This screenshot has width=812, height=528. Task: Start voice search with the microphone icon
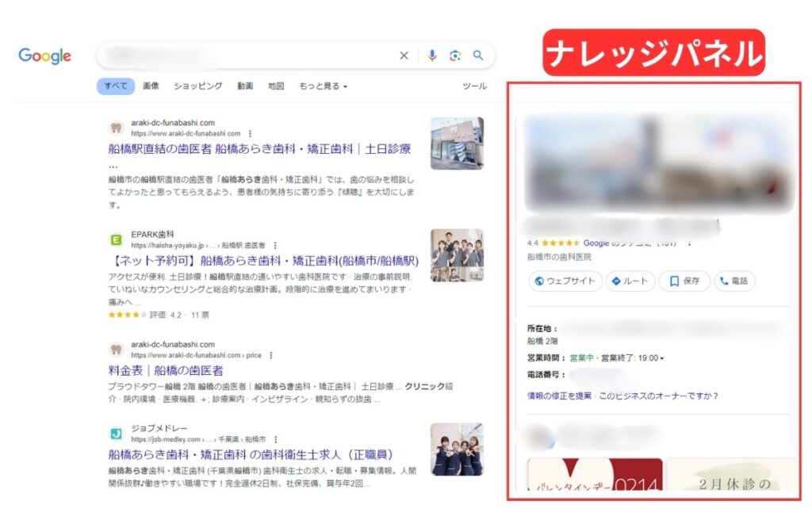pos(431,55)
